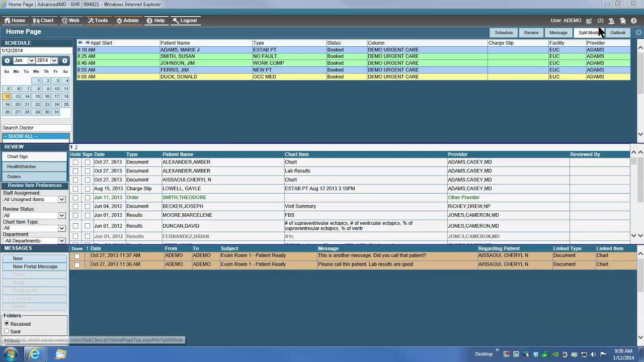Click the refresh icon right of Outlook

pyautogui.click(x=638, y=33)
